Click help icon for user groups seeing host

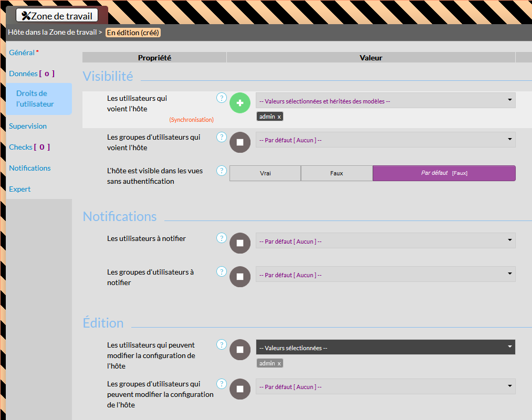click(x=222, y=136)
